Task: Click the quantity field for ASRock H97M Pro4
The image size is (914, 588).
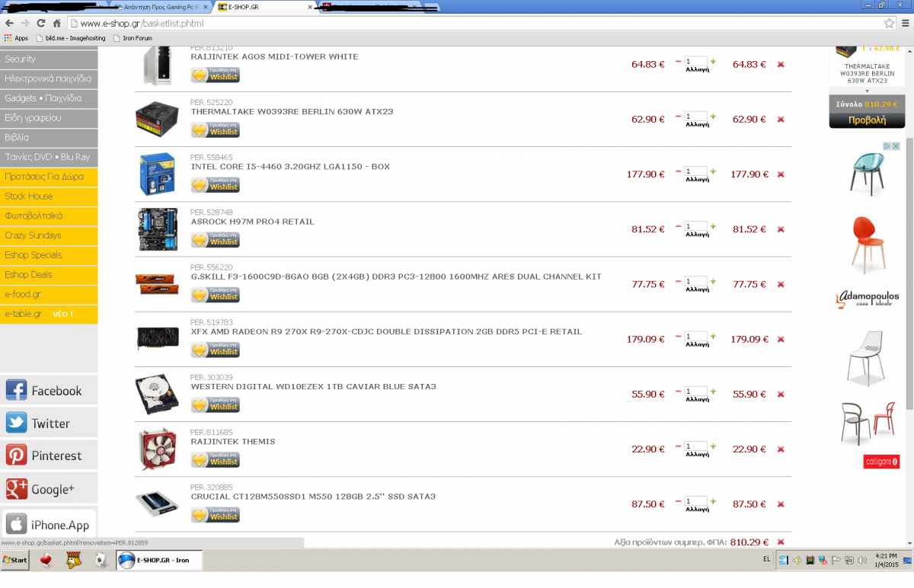Action: point(696,226)
